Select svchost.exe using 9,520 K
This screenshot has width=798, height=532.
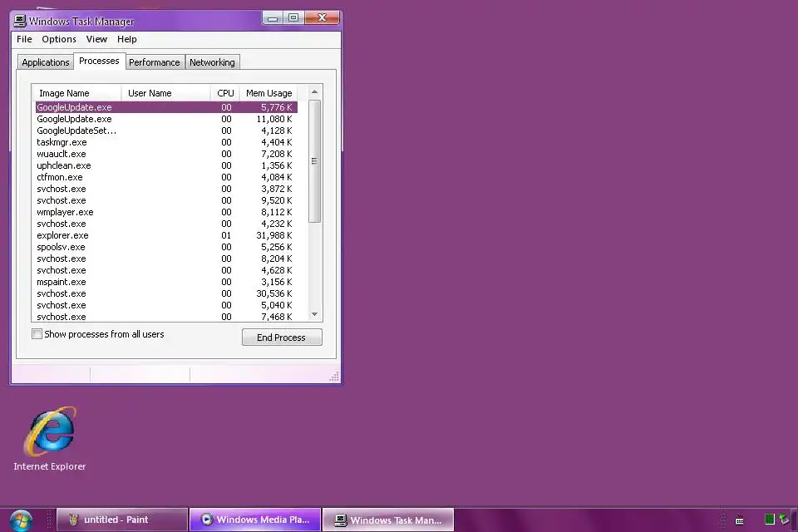click(166, 200)
